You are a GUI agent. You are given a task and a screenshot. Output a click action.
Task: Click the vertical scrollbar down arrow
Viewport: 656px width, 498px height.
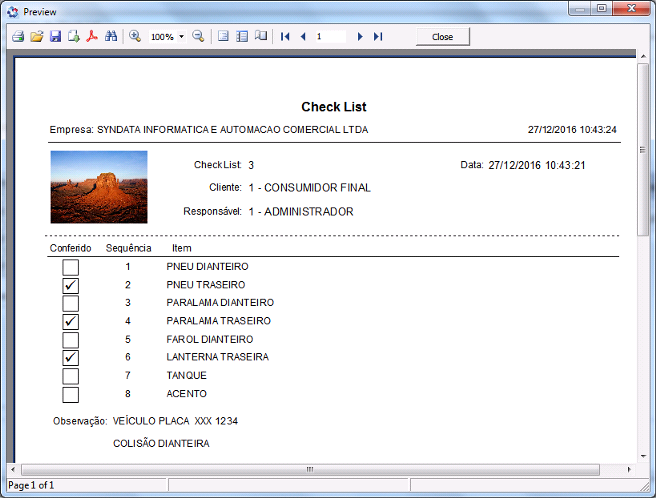[643, 454]
